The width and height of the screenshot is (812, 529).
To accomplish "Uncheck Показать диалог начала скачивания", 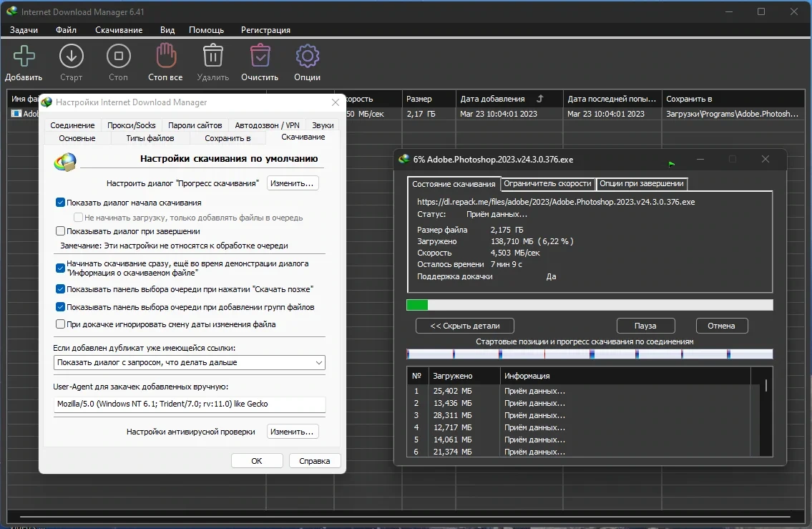I will pyautogui.click(x=60, y=203).
